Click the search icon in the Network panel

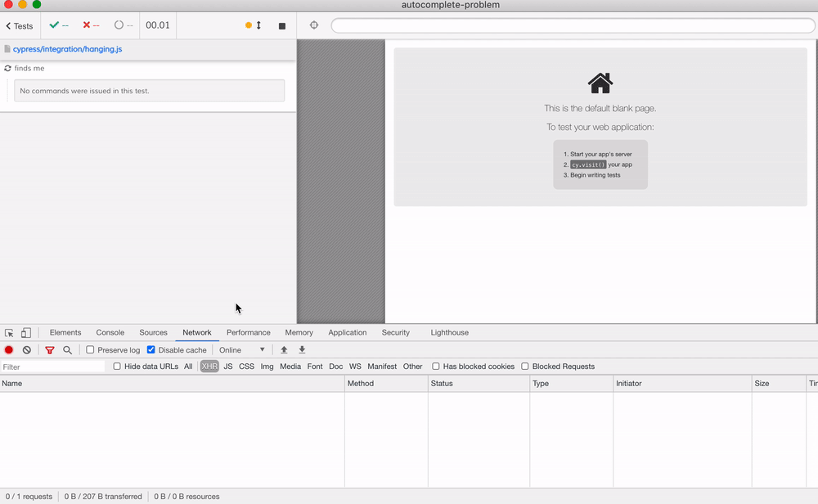pyautogui.click(x=67, y=349)
